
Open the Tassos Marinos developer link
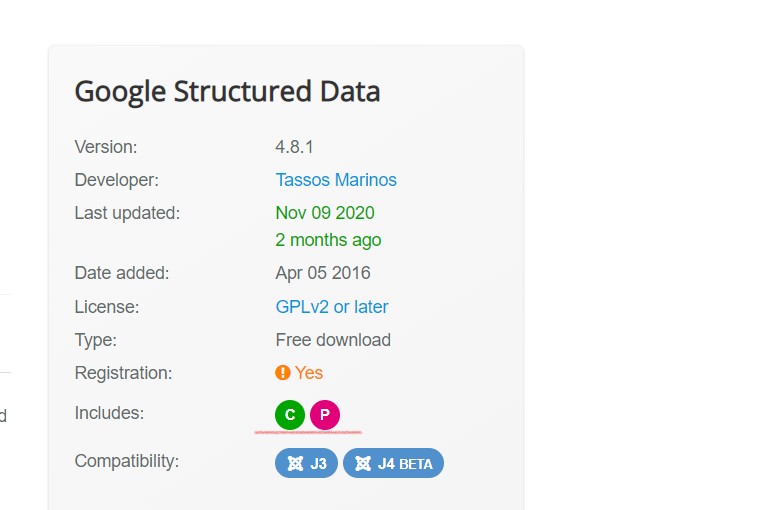point(336,180)
